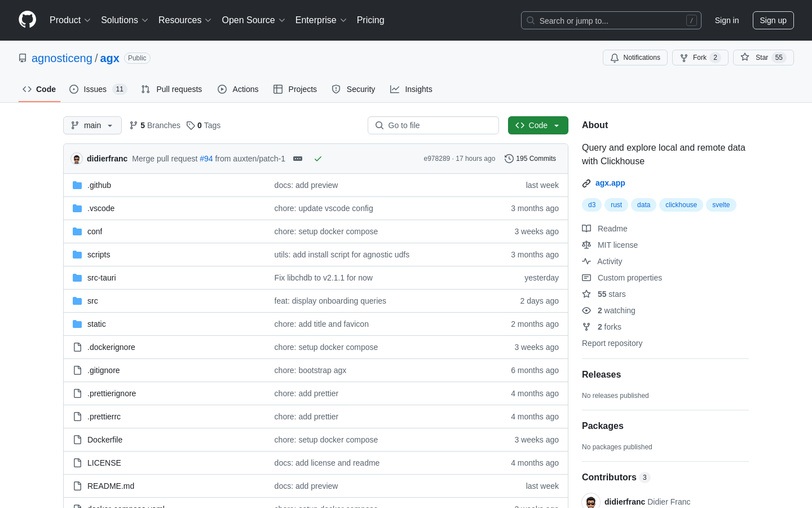The height and width of the screenshot is (508, 812).
Task: Click the scale icon beside MIT license
Action: click(x=586, y=245)
